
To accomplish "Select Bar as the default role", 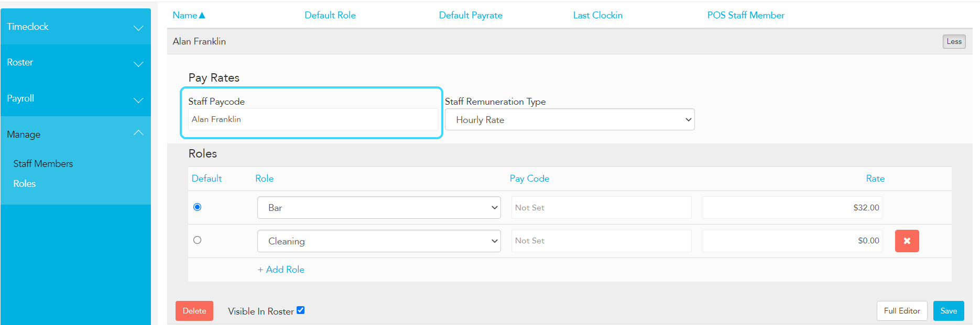I will [x=197, y=207].
